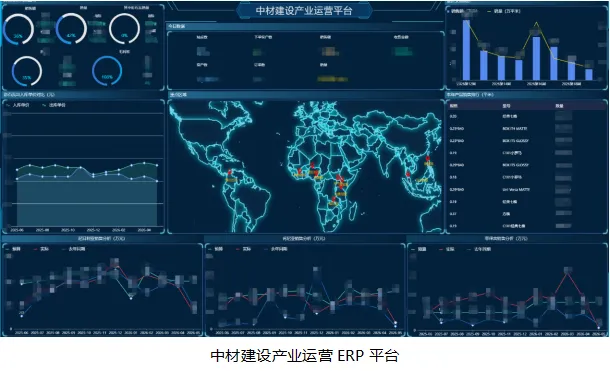
Task: Select the table row ending in Vena MATTE
Action: 526,189
